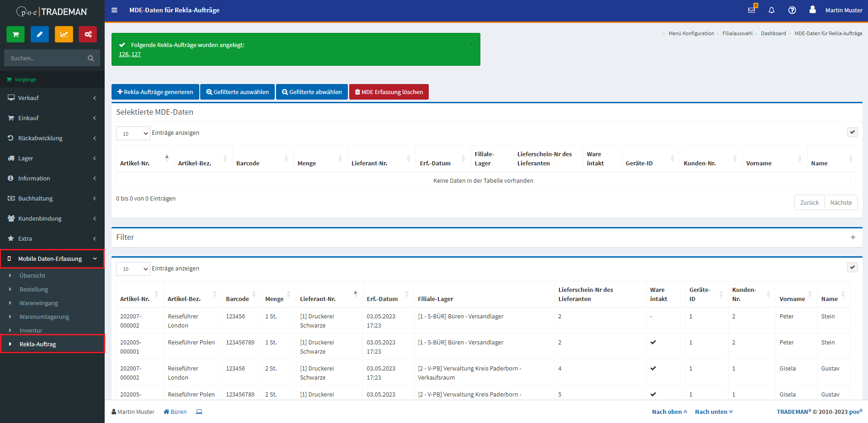Open Rekla-Auftrag 126 link in notification
This screenshot has height=423, width=868.
point(123,54)
